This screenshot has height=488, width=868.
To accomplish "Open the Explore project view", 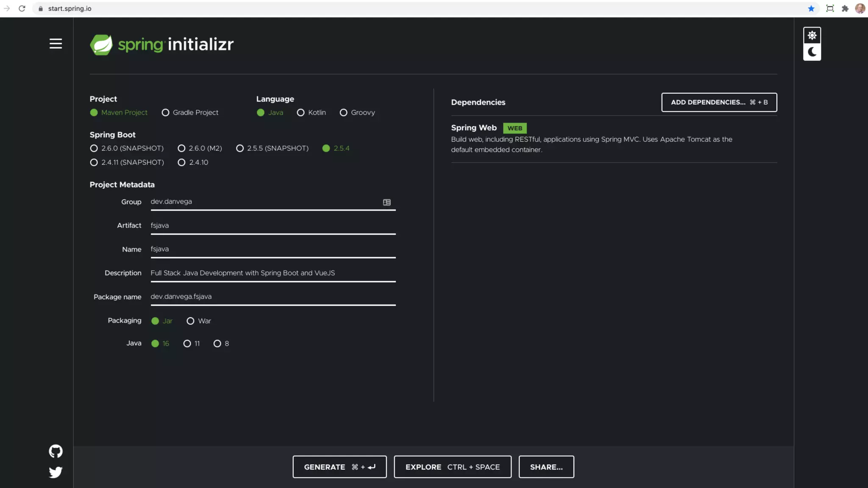I will click(x=452, y=467).
